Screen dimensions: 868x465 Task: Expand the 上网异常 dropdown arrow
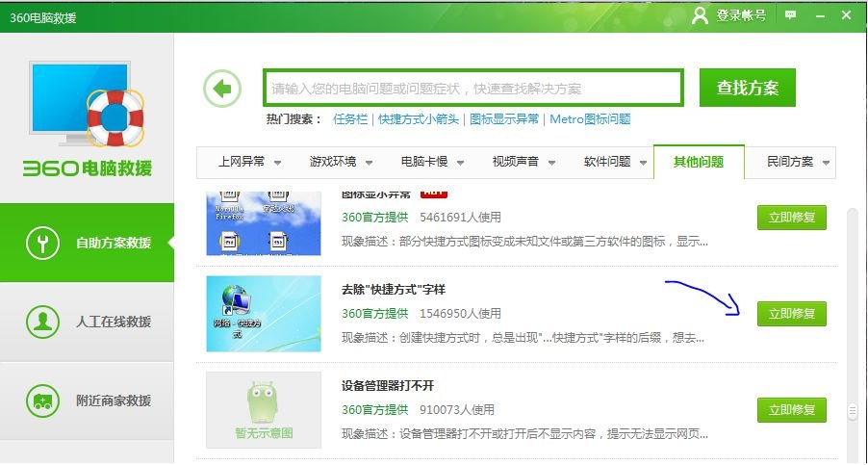[277, 164]
